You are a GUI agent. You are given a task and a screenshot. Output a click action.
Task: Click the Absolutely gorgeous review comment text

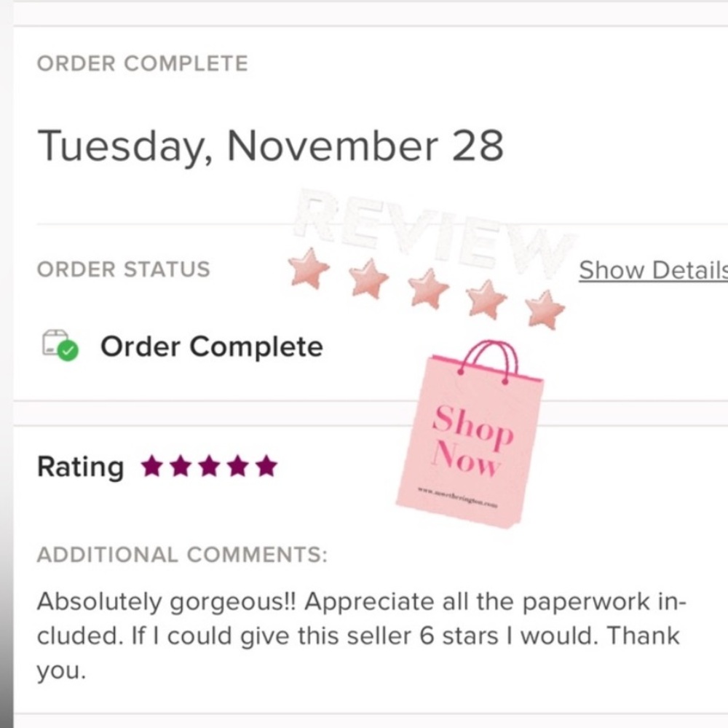361,636
